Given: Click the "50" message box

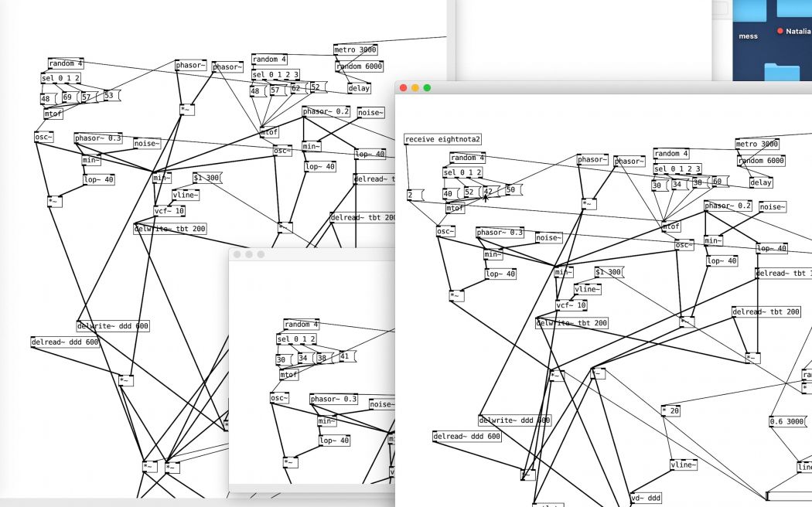Looking at the screenshot, I should coord(513,190).
